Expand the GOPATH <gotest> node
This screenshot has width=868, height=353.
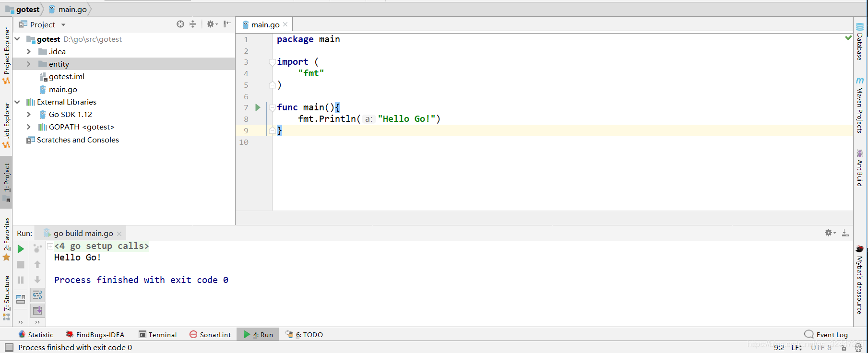coord(29,127)
